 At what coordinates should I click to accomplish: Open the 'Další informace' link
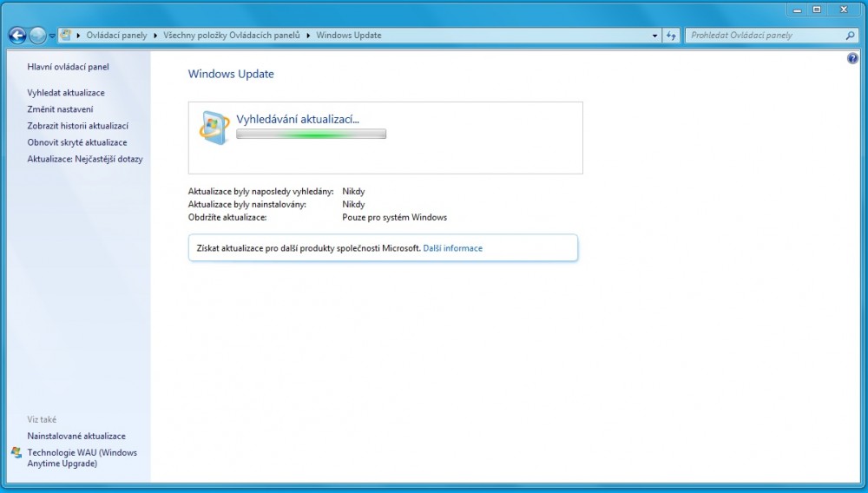(x=452, y=248)
